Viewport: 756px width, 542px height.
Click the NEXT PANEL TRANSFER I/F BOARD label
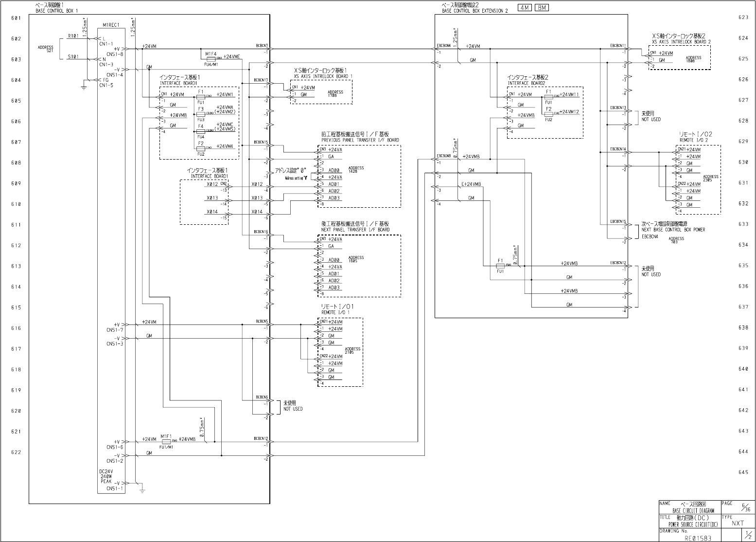pos(355,230)
